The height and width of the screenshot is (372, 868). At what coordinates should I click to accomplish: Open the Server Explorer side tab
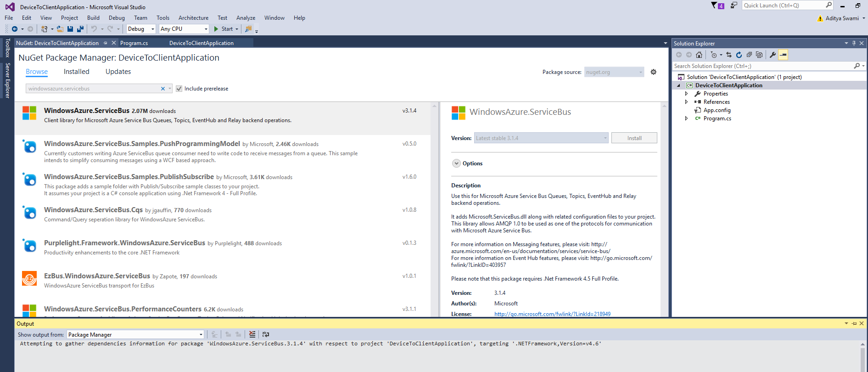pyautogui.click(x=7, y=80)
